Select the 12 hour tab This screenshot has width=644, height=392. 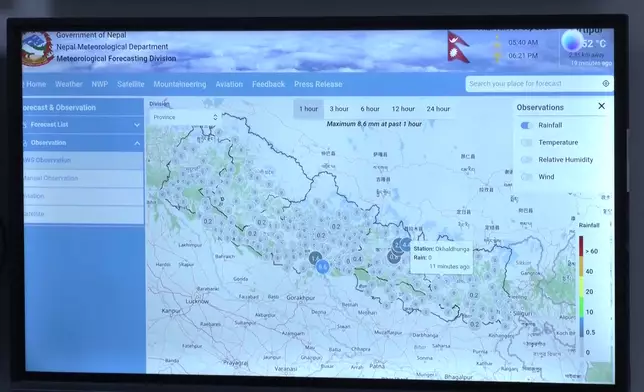click(x=403, y=109)
